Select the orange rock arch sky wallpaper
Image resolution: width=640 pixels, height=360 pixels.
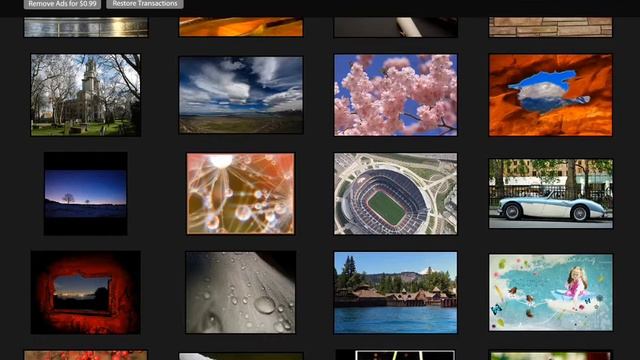pyautogui.click(x=551, y=95)
